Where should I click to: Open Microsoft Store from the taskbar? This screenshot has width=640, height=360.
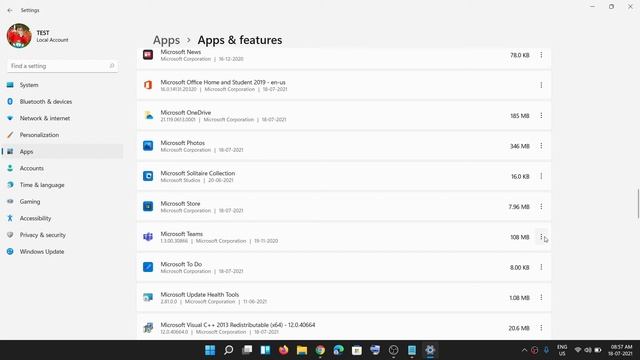point(357,350)
